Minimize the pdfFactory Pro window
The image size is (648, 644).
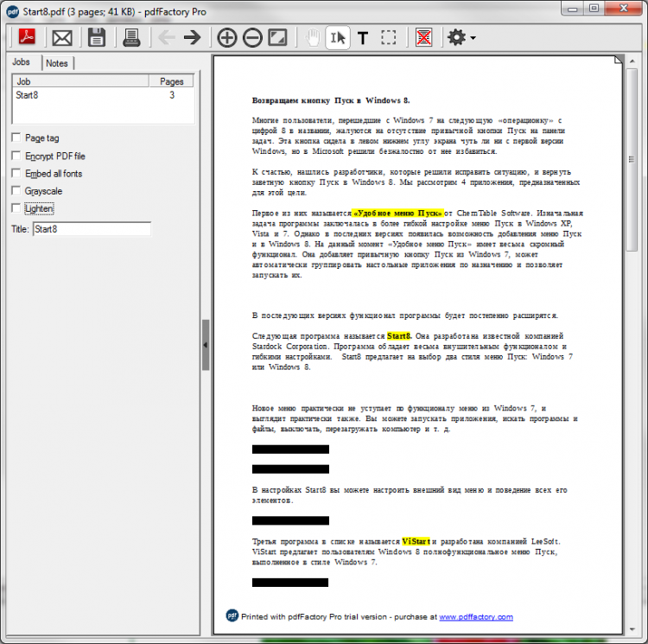(573, 9)
